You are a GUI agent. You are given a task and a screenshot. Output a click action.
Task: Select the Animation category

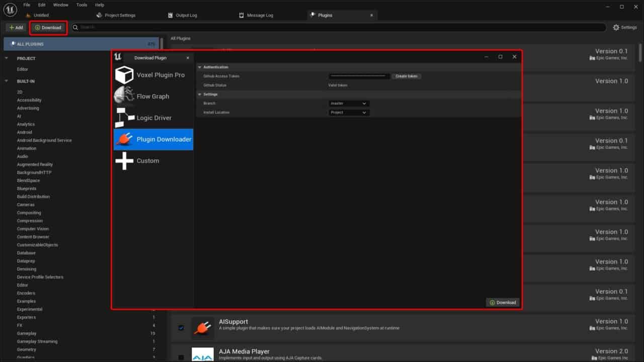27,148
